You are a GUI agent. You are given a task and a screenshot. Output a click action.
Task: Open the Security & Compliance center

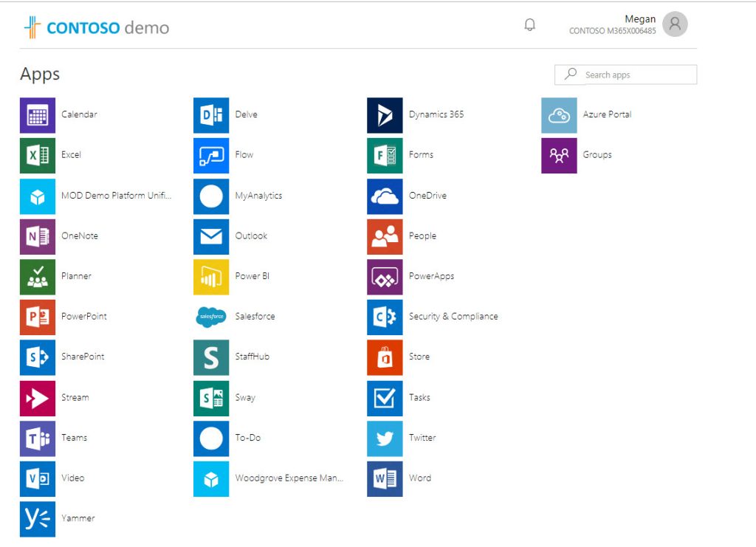click(383, 317)
